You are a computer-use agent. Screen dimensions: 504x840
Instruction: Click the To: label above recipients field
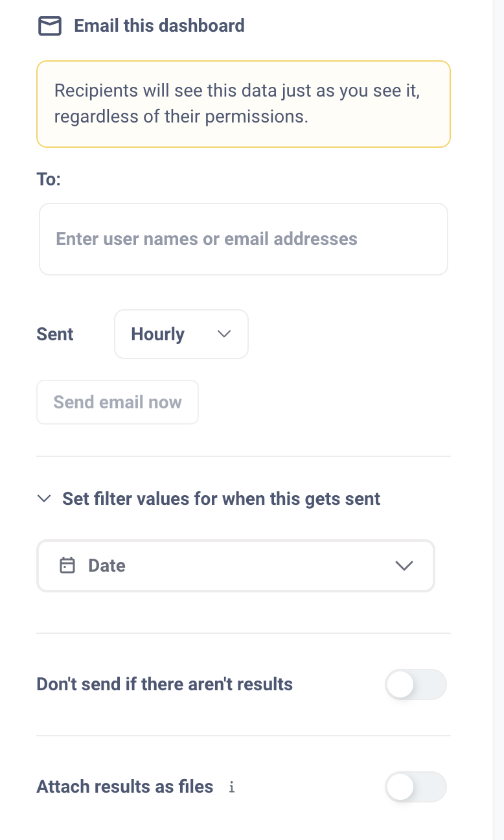[x=49, y=180]
